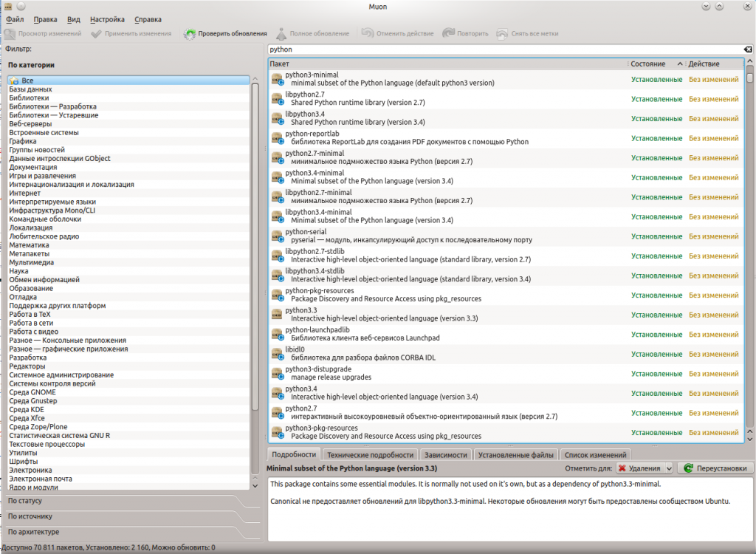Select the Мультимедиа category
This screenshot has height=554, width=756.
[x=128, y=262]
